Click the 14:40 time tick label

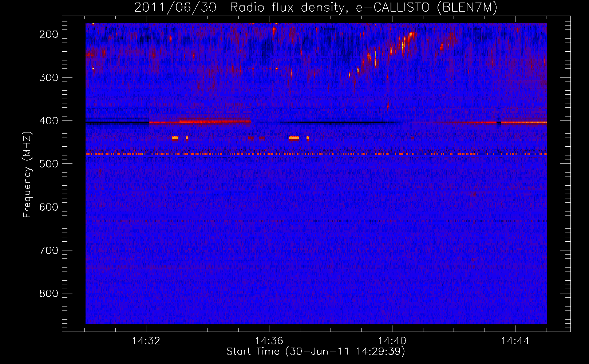(x=392, y=341)
